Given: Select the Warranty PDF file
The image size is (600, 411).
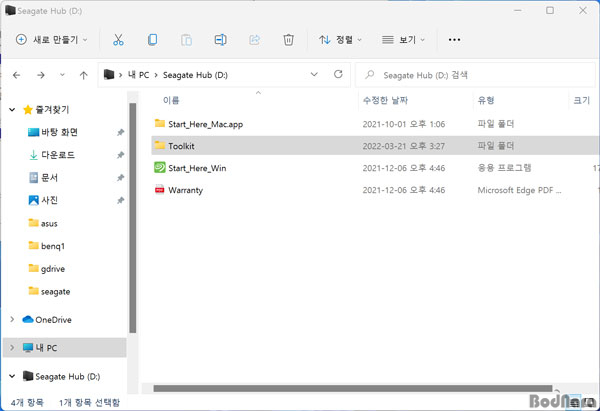Looking at the screenshot, I should point(185,190).
